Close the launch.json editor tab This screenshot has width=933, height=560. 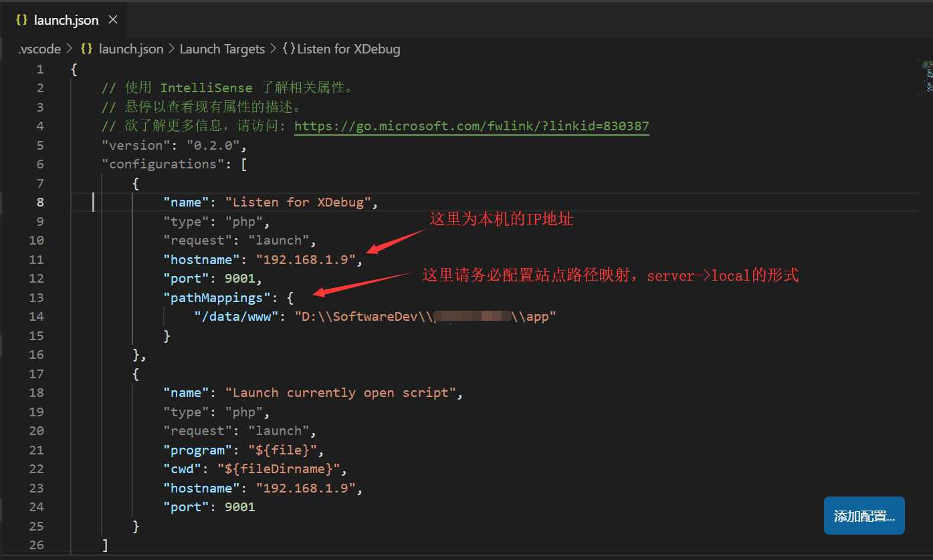[x=112, y=19]
